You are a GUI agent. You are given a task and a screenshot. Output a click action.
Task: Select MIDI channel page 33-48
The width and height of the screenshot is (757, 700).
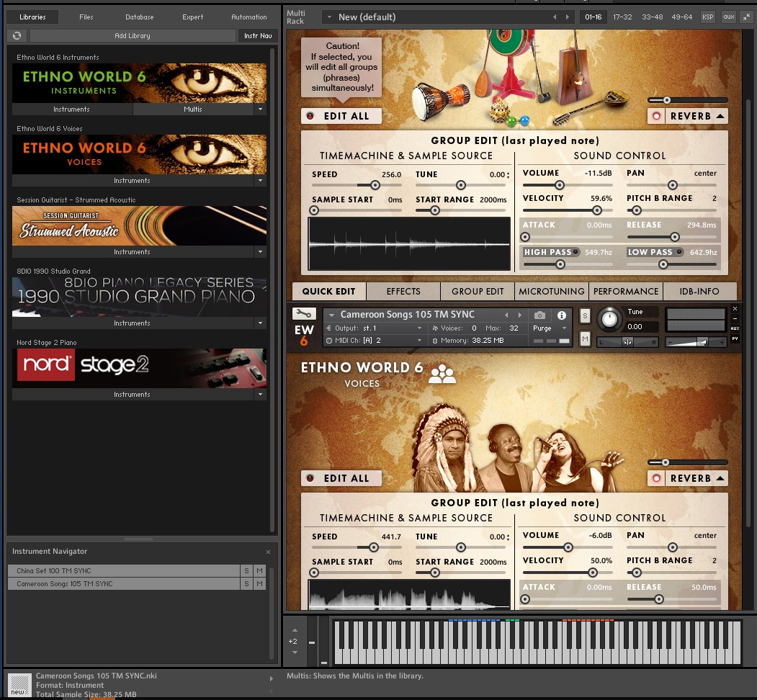(x=653, y=17)
